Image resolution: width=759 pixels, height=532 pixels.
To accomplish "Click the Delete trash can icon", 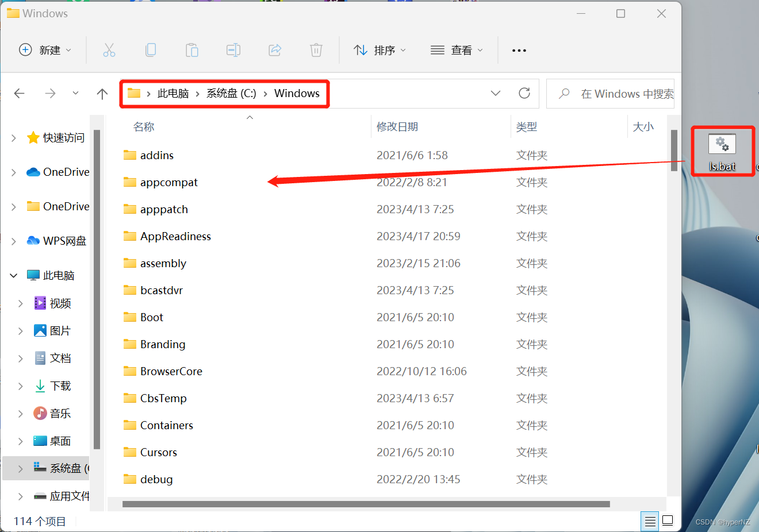I will (x=316, y=50).
